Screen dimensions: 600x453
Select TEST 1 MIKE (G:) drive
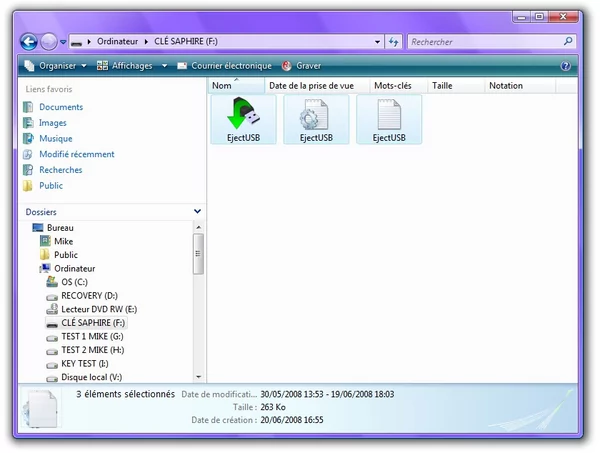92,336
